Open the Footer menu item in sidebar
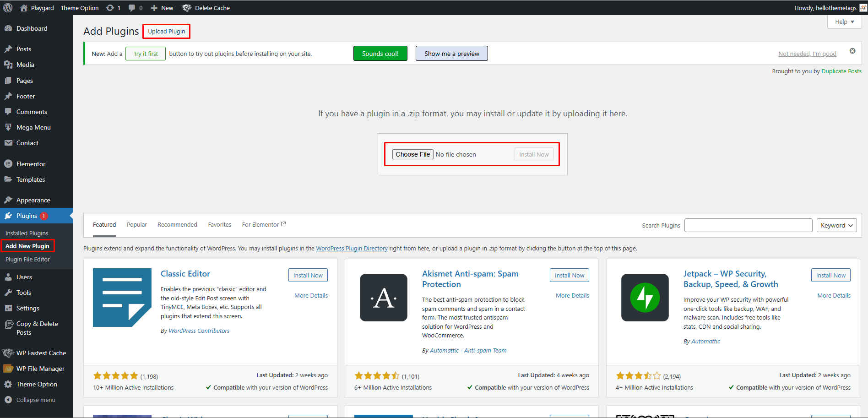 click(37, 96)
